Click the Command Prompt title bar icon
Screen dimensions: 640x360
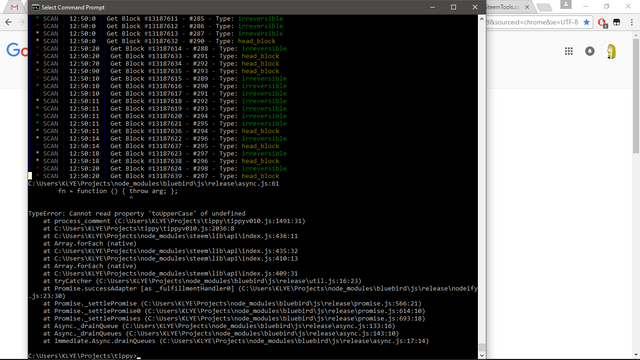pos(36,7)
